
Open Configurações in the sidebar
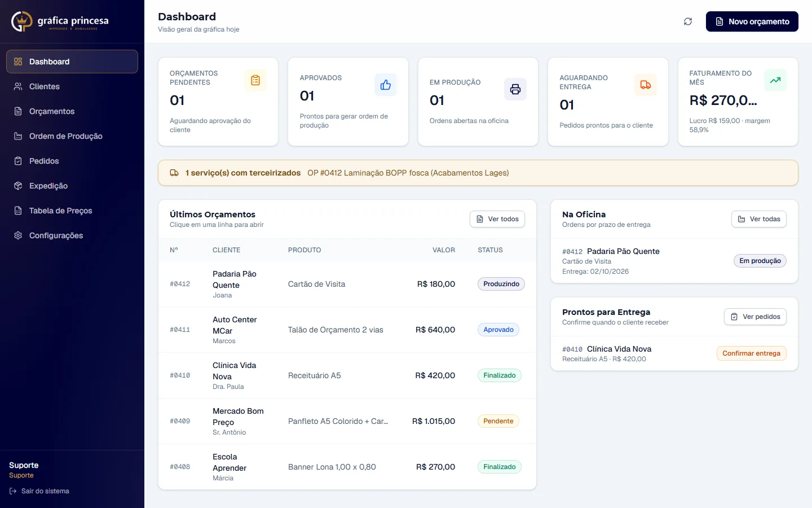[x=72, y=235]
